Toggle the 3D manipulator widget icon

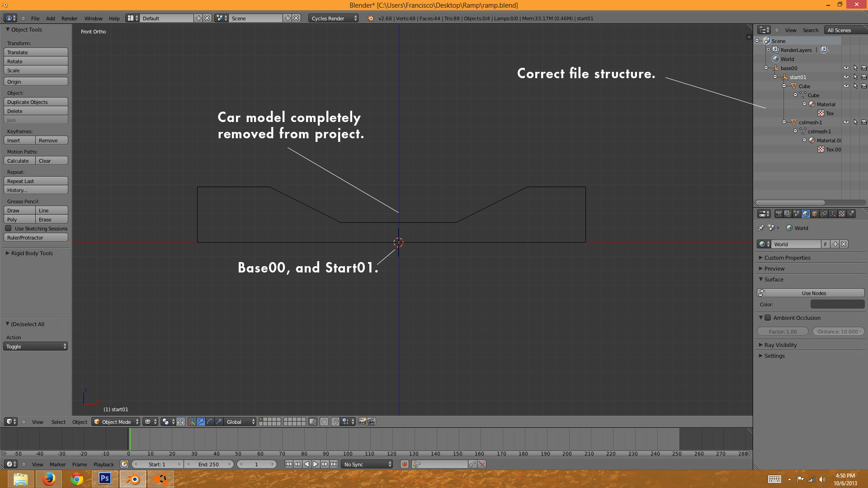192,422
